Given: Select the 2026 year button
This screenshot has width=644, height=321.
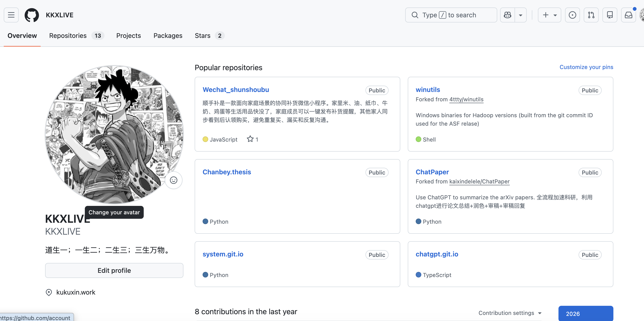Looking at the screenshot, I should (586, 314).
